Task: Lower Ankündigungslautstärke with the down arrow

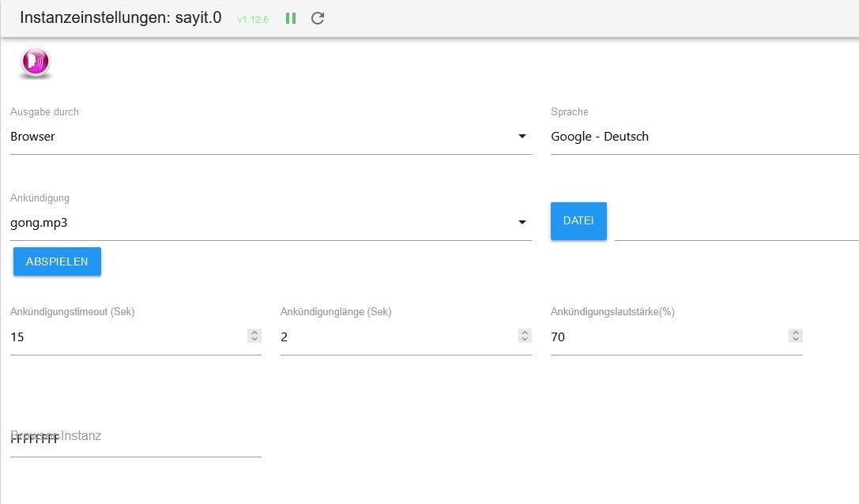Action: click(796, 340)
